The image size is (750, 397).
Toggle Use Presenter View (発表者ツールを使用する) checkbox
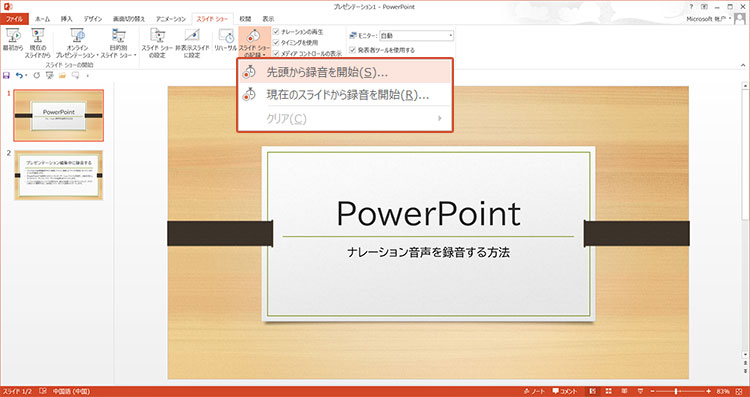(x=353, y=50)
